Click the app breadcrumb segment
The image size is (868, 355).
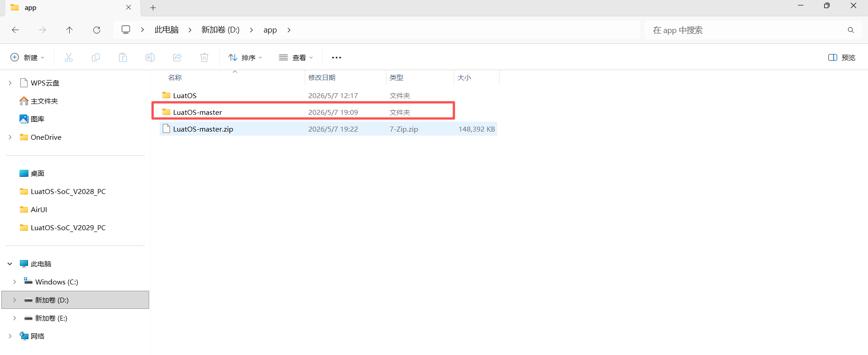(x=270, y=30)
